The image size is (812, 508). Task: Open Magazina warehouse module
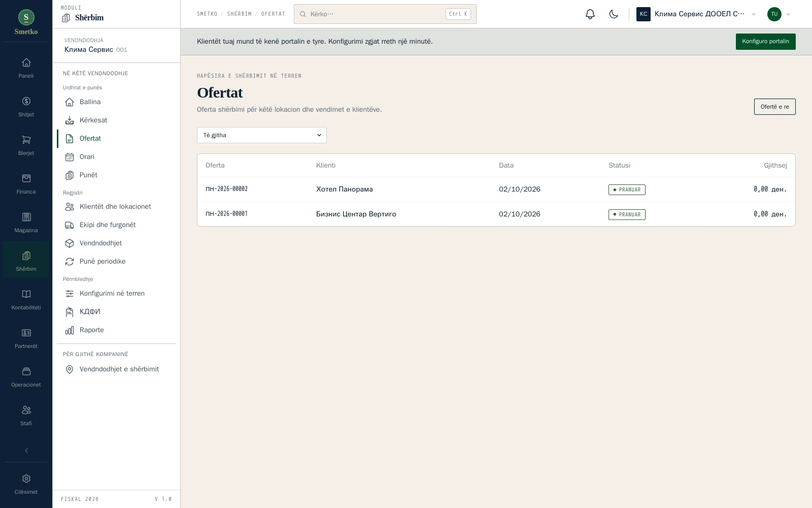pos(26,223)
